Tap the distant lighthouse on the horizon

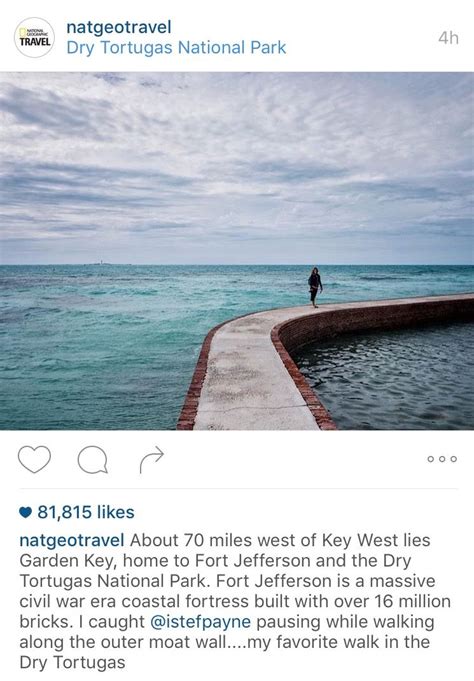click(x=103, y=262)
